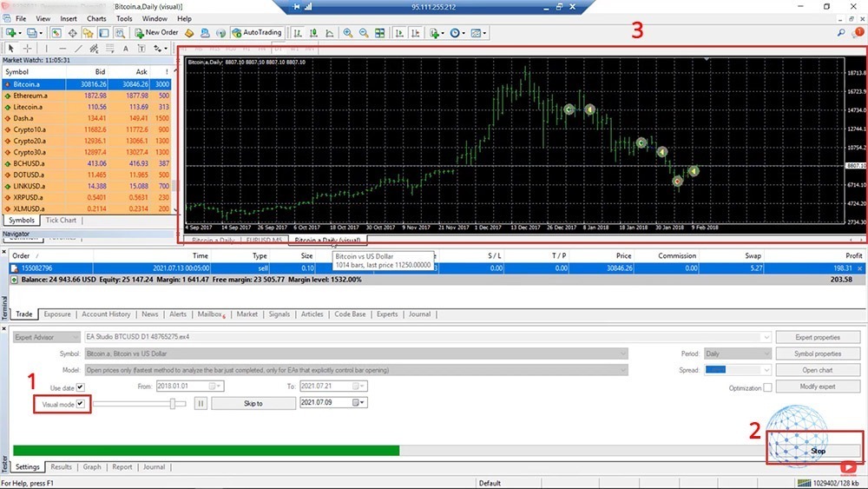This screenshot has width=868, height=489.
Task: Toggle the AutoTrading button
Action: click(258, 33)
